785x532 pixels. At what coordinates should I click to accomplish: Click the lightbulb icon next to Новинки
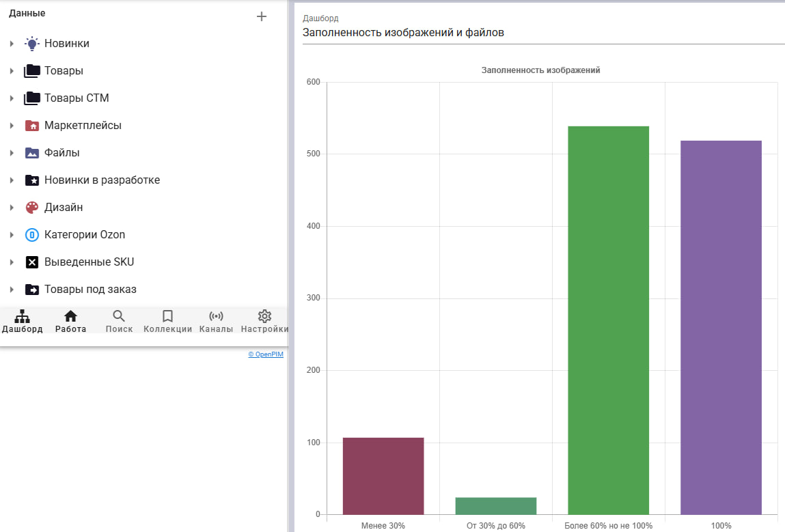31,44
